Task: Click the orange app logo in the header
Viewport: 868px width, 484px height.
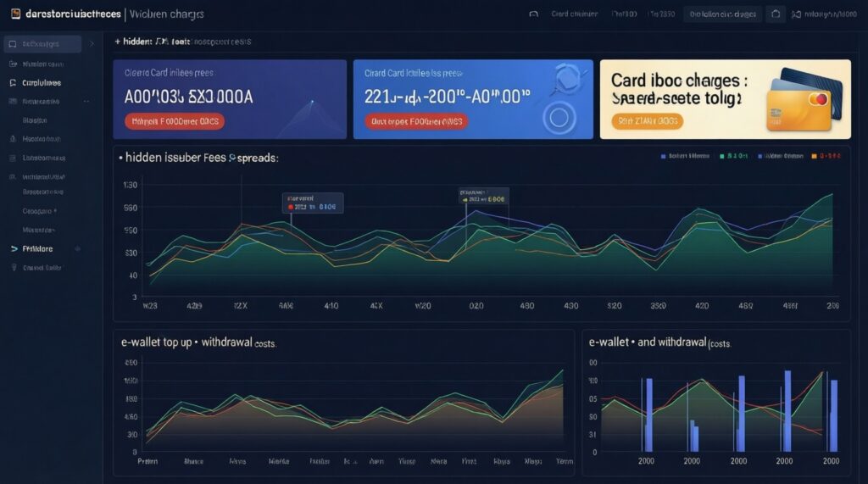Action: 15,14
